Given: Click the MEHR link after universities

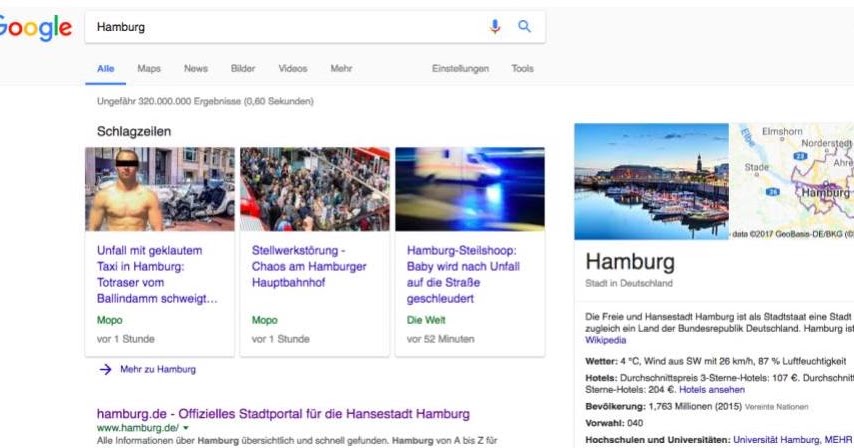Looking at the screenshot, I should coord(838,440).
